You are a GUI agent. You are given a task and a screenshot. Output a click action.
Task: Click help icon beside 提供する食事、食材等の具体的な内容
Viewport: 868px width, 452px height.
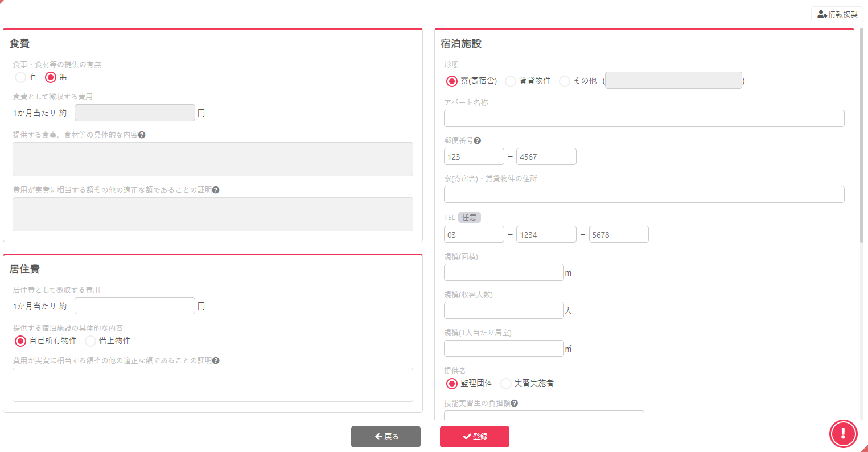pyautogui.click(x=142, y=135)
